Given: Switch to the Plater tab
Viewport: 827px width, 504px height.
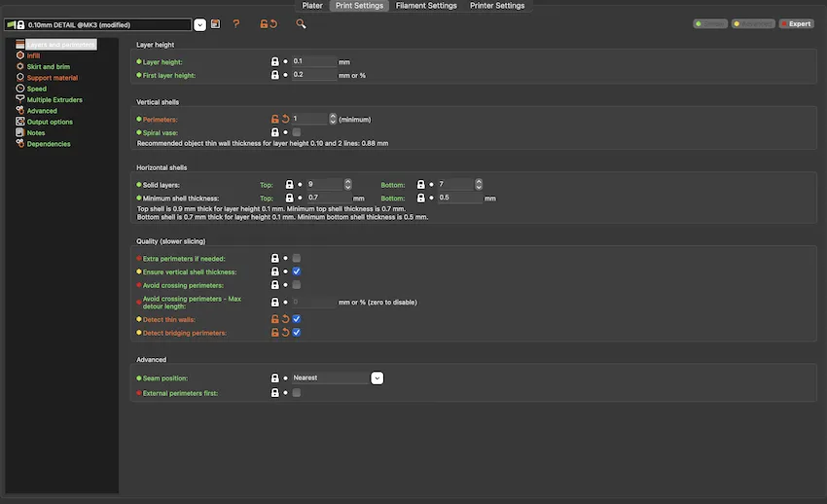Looking at the screenshot, I should point(312,6).
